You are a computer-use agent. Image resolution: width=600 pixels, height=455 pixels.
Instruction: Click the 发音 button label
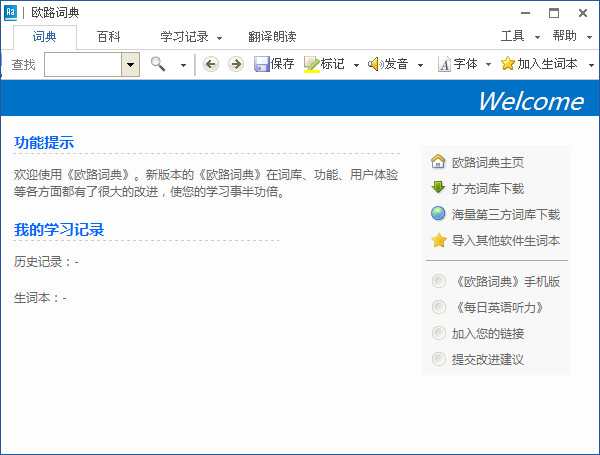tap(396, 64)
